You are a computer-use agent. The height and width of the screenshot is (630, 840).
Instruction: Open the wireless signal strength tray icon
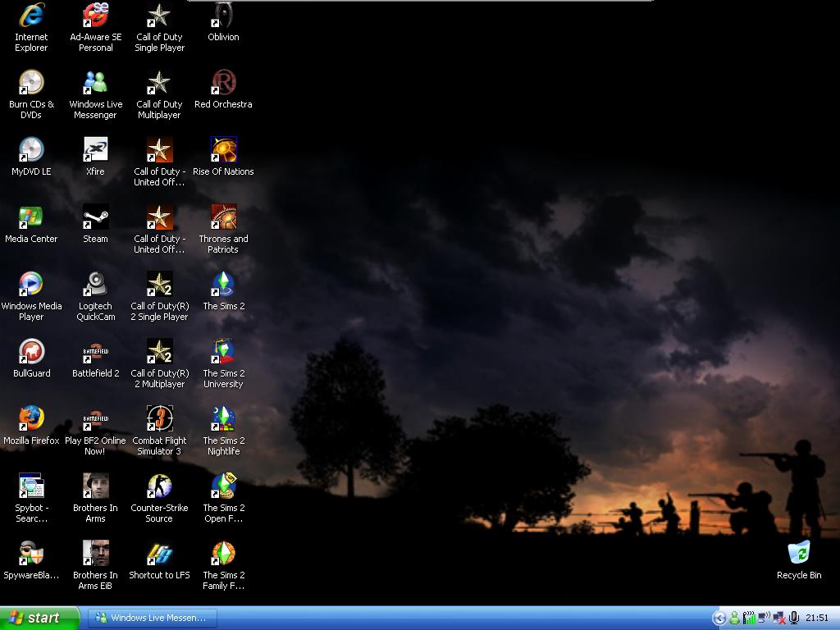(749, 619)
